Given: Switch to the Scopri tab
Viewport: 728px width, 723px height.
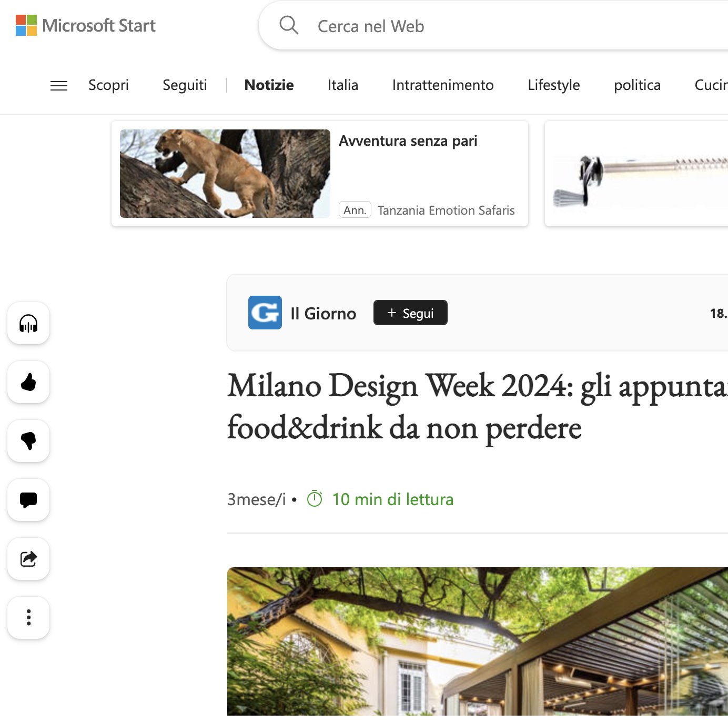Looking at the screenshot, I should 108,85.
